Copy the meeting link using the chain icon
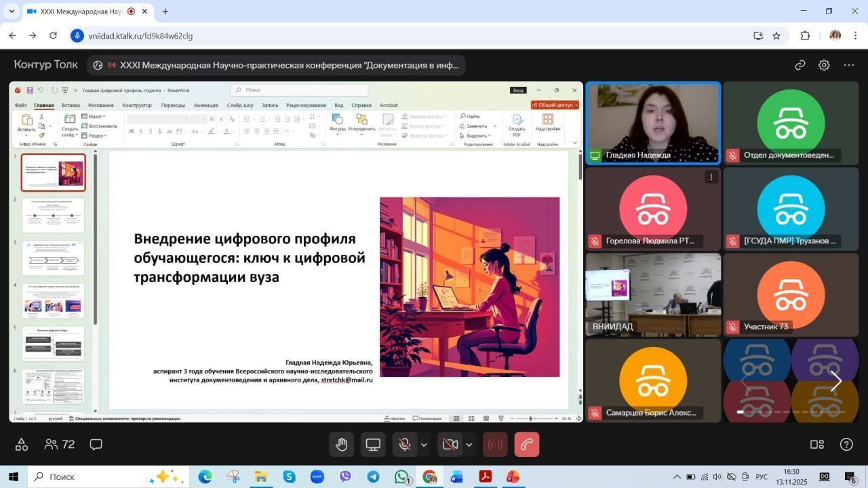The image size is (868, 488). pos(800,65)
